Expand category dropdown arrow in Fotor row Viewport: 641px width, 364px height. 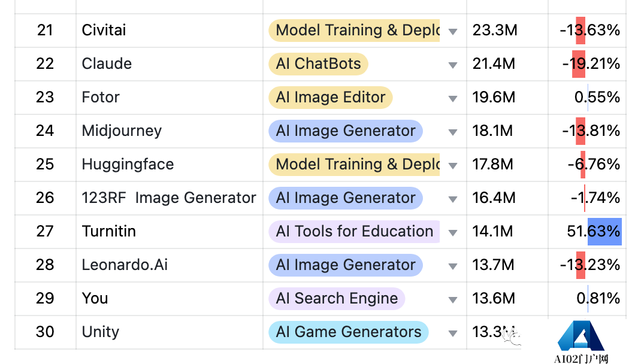[x=452, y=98]
